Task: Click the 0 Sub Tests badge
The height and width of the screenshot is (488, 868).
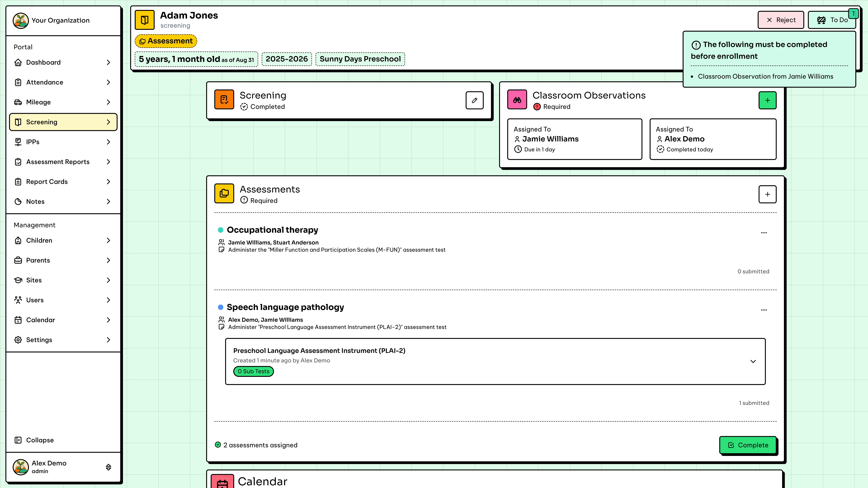Action: [x=253, y=371]
